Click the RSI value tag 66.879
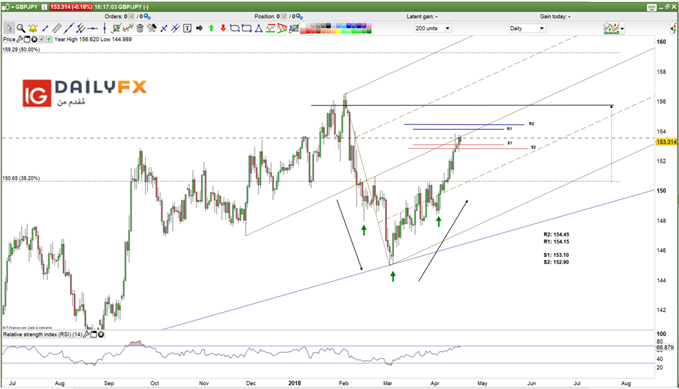This screenshot has width=679, height=389. click(665, 347)
